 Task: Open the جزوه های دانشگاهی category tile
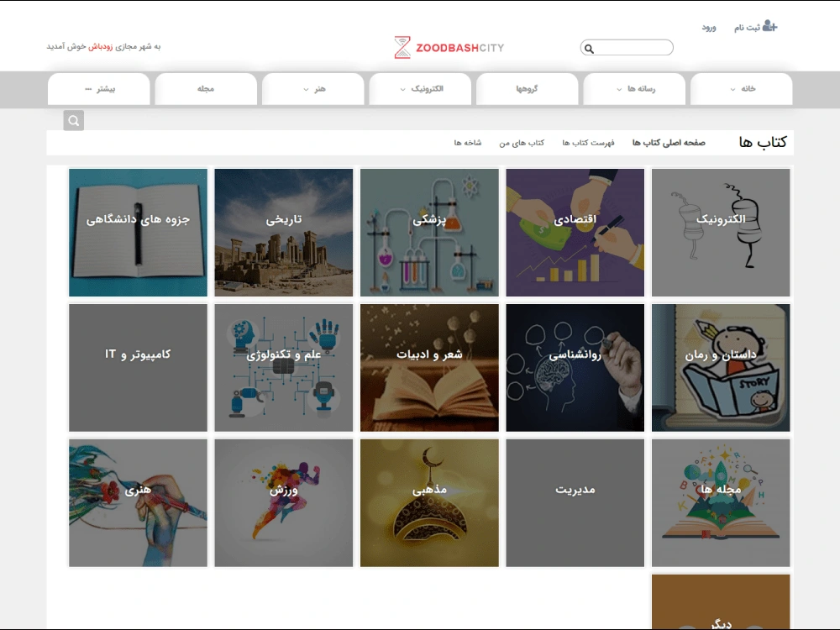[138, 233]
